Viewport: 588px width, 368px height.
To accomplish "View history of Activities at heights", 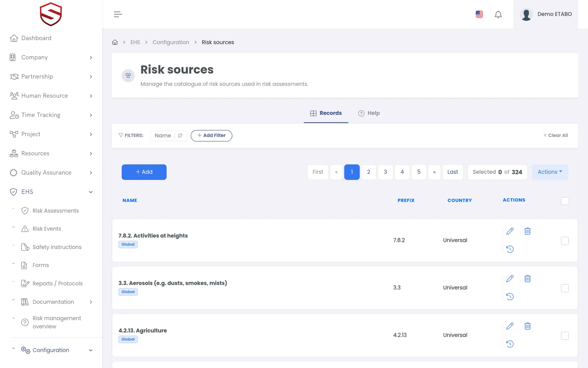I will pyautogui.click(x=510, y=249).
